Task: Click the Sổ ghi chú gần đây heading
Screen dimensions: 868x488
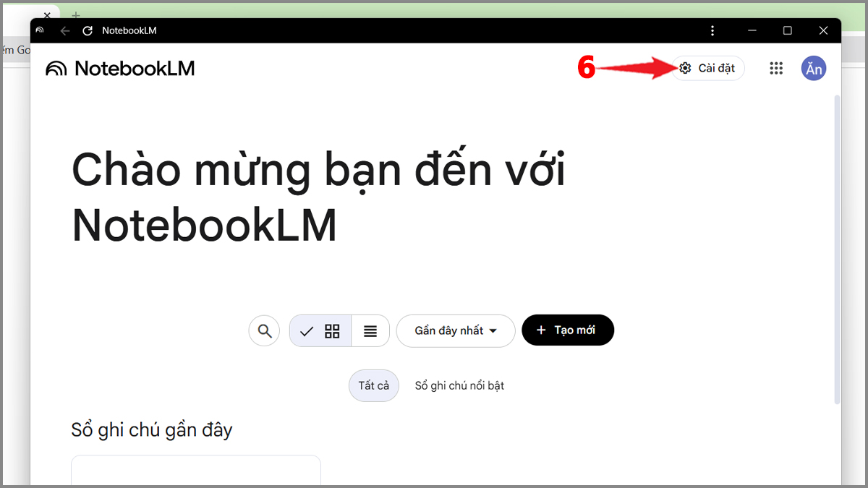Action: (152, 430)
